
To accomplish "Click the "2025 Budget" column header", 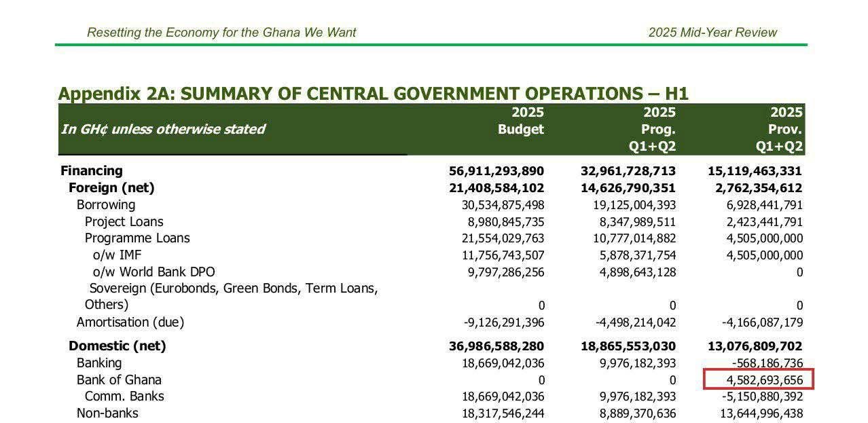I will coord(520,121).
